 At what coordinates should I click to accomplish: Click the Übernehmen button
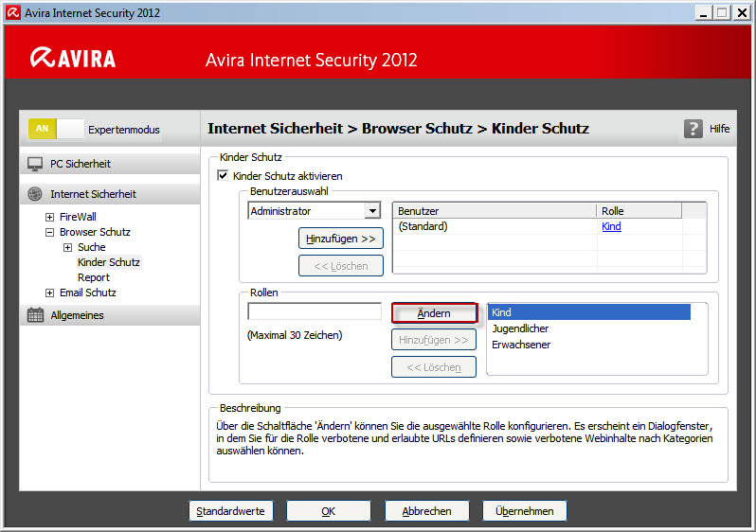point(525,511)
